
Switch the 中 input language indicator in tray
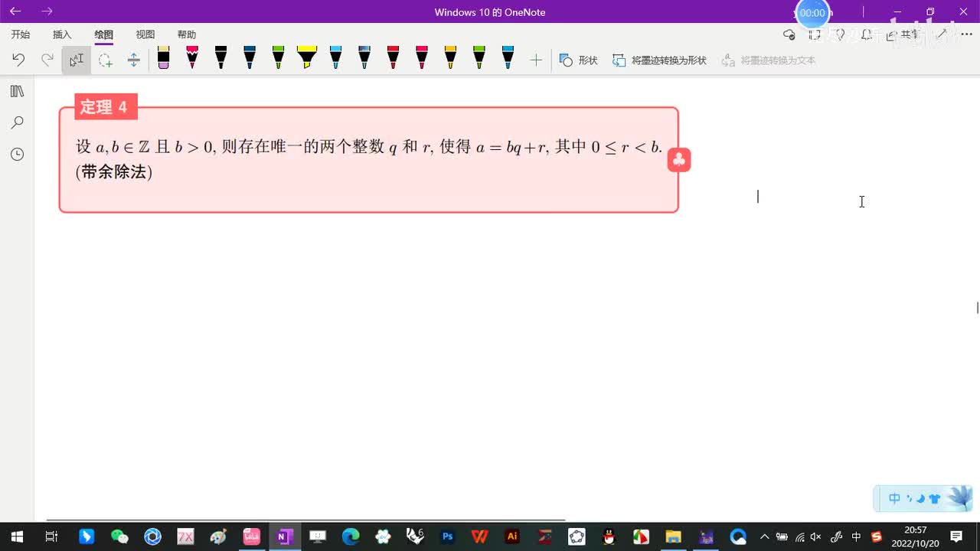click(857, 536)
